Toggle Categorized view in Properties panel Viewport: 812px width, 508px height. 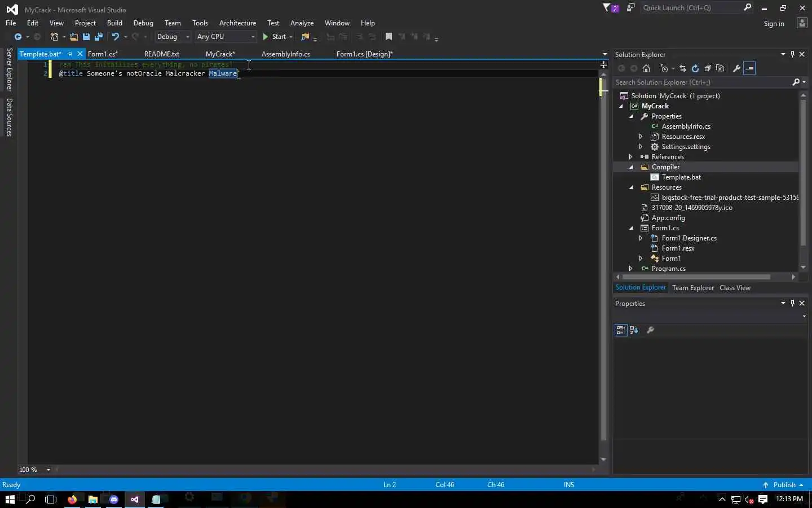[621, 330]
